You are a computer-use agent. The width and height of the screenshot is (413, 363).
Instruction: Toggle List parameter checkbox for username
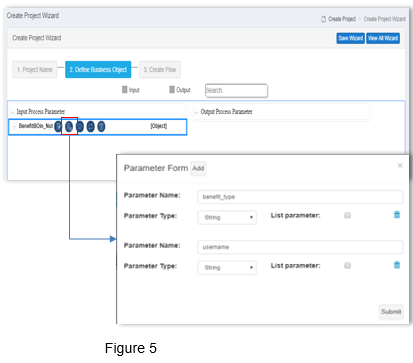pos(347,266)
